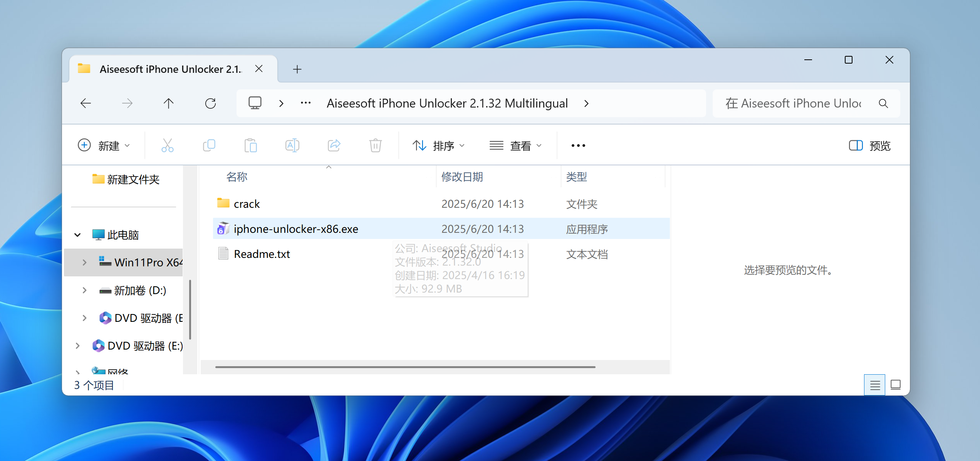Click the Delete trash icon
The width and height of the screenshot is (980, 461).
(x=375, y=145)
